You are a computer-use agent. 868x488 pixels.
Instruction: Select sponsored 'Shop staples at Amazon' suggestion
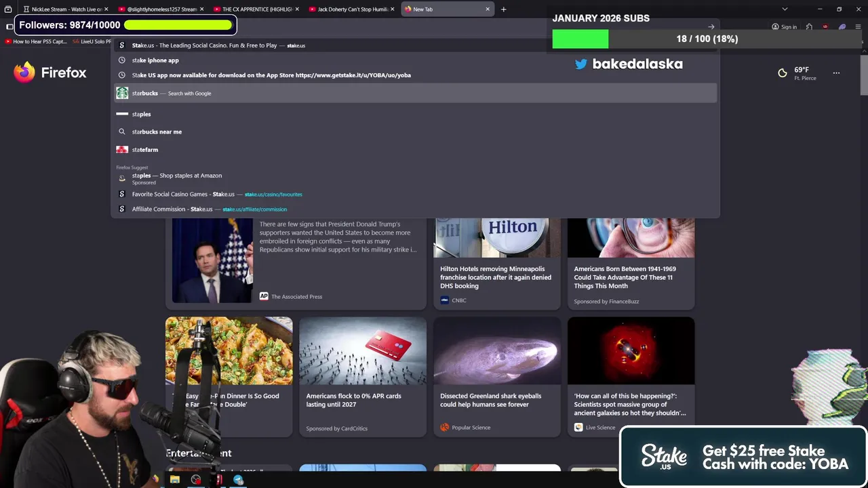(x=415, y=178)
